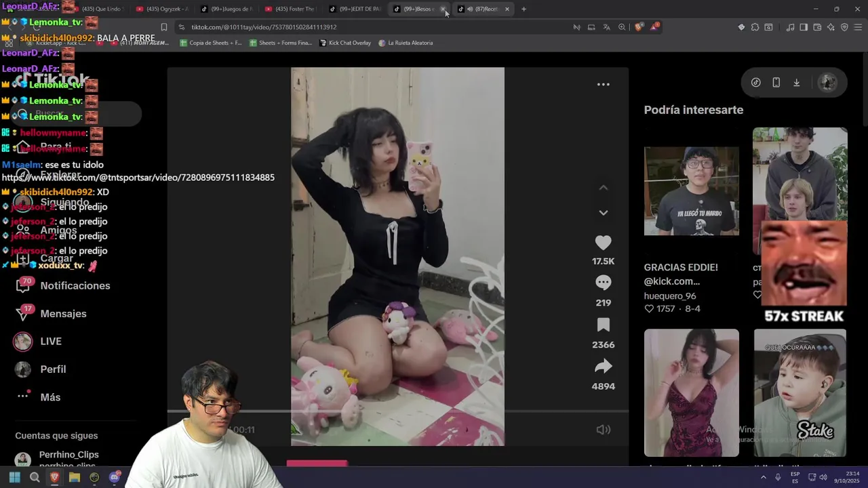Open File Explorer in the taskbar

pyautogui.click(x=75, y=478)
